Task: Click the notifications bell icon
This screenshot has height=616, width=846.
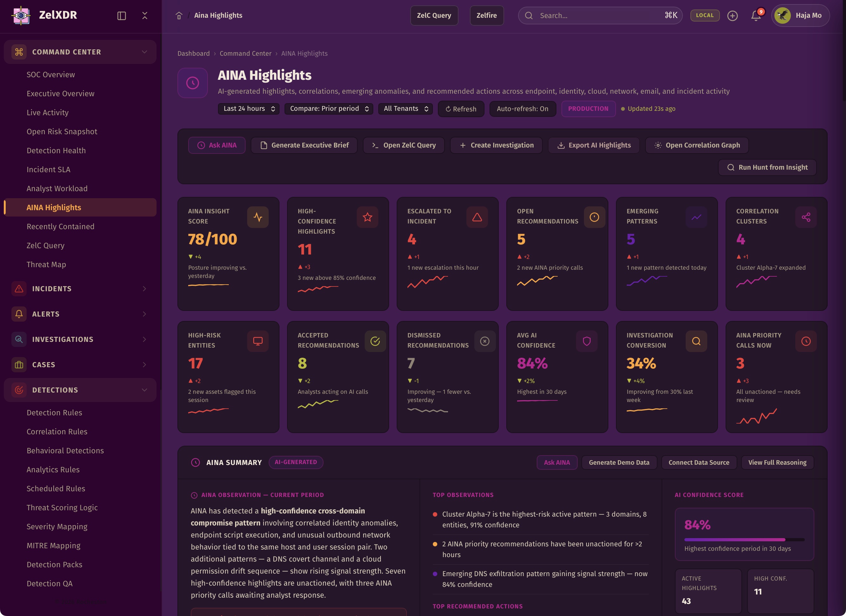Action: 756,15
